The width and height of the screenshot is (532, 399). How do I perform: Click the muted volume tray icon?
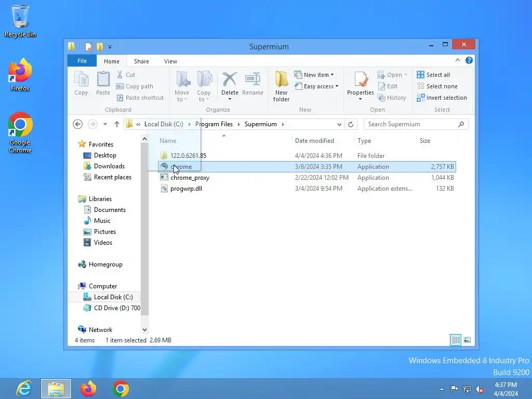point(480,389)
